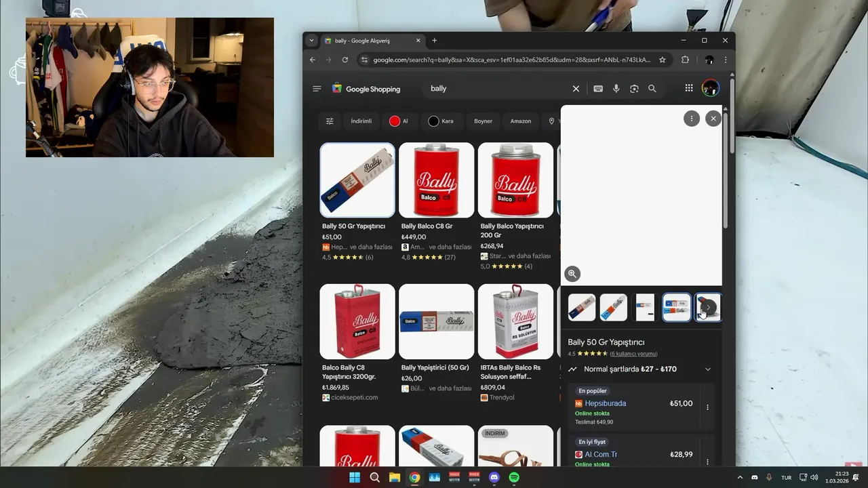Bookmark this page with star icon

click(663, 60)
